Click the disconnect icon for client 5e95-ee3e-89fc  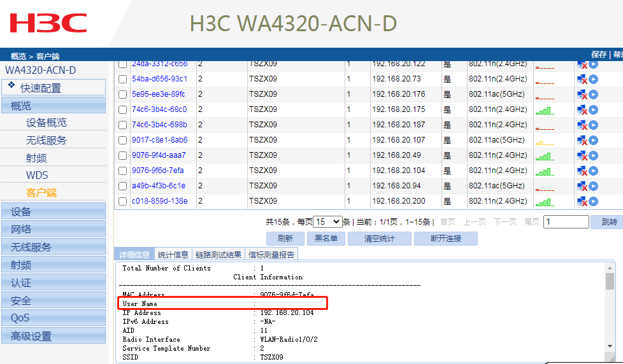(582, 94)
